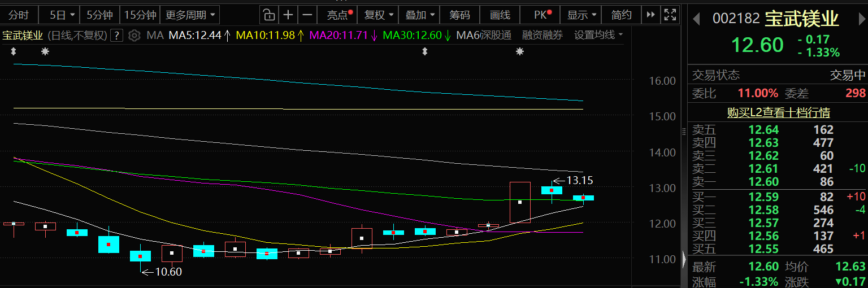Click the sun-shaped marker above large candle
The width and height of the screenshot is (868, 288).
point(520,52)
